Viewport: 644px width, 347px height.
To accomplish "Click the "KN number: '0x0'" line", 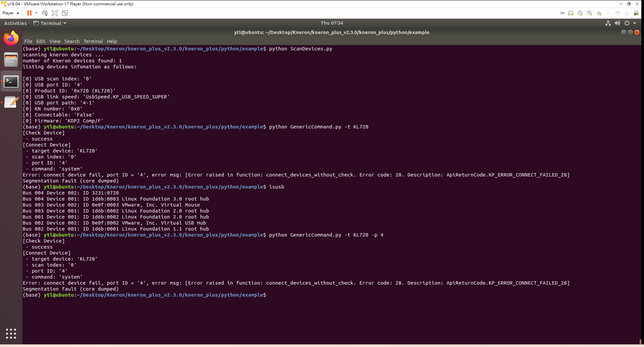I will (52, 109).
